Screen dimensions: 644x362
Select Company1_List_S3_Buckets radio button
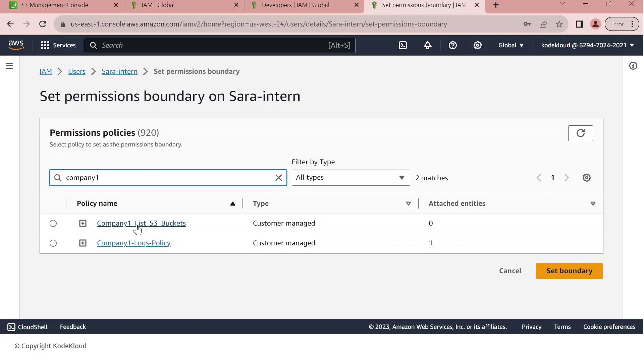click(x=53, y=223)
